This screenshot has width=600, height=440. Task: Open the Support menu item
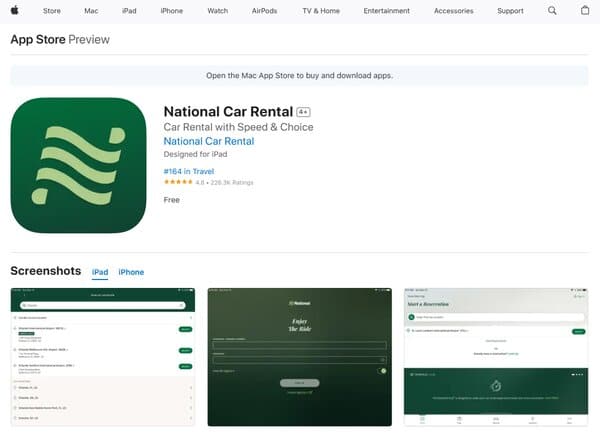(510, 11)
